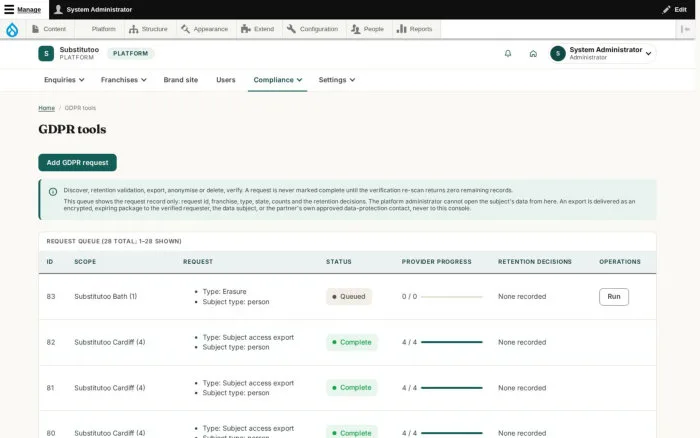Open the Appearance toolbar item
The image size is (700, 438).
[x=204, y=29]
